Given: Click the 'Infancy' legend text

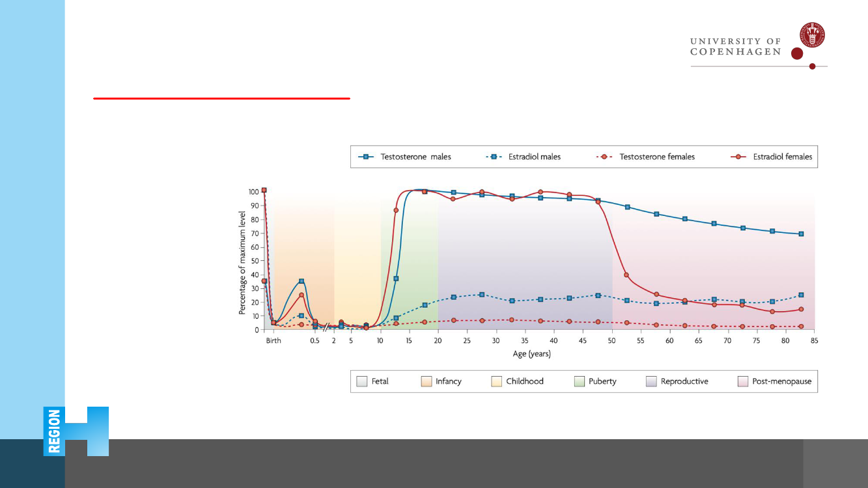Looking at the screenshot, I should [x=449, y=382].
